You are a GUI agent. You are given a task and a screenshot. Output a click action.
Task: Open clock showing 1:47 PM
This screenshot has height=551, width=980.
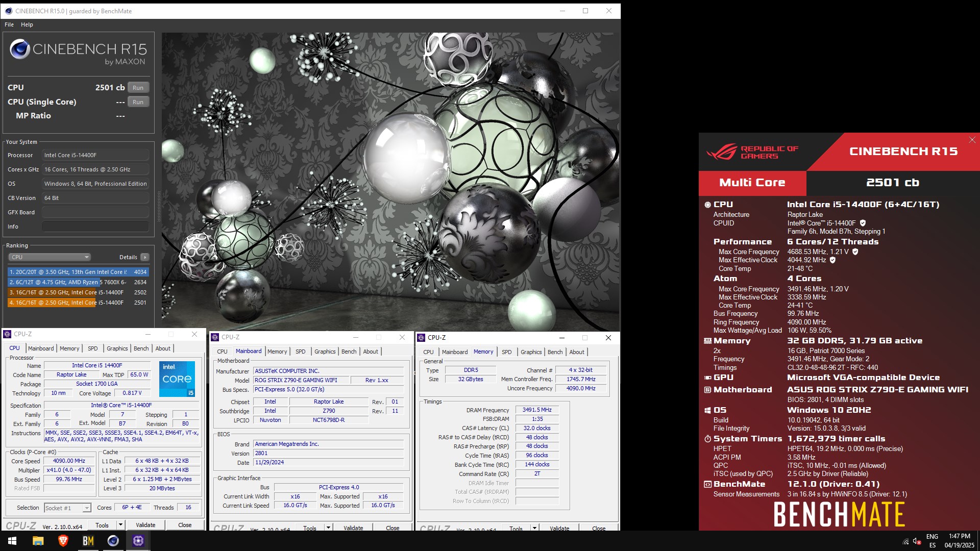[x=960, y=541]
